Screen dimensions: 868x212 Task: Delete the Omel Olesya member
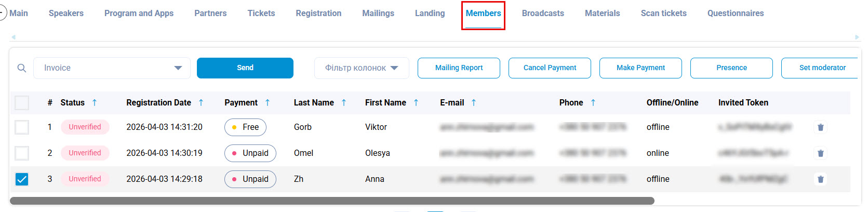click(x=821, y=153)
